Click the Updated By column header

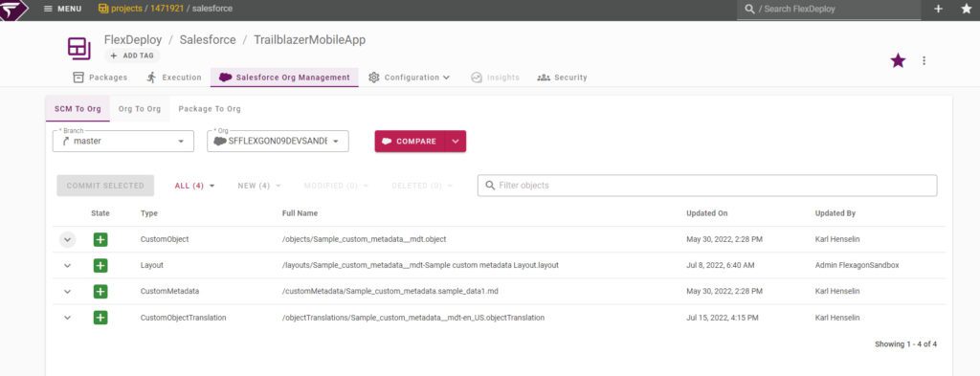pyautogui.click(x=835, y=213)
